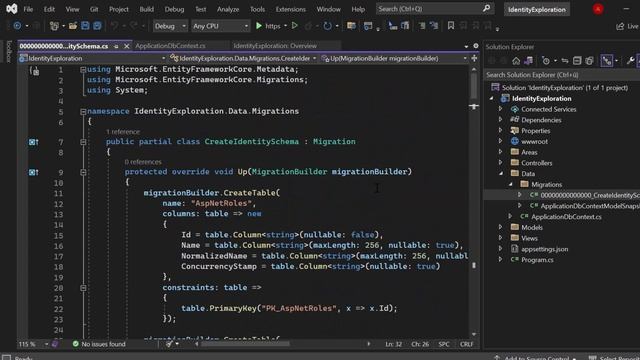Collapse the namespace block at line 5
Viewport: 640px width, 360px height.
coord(83,111)
